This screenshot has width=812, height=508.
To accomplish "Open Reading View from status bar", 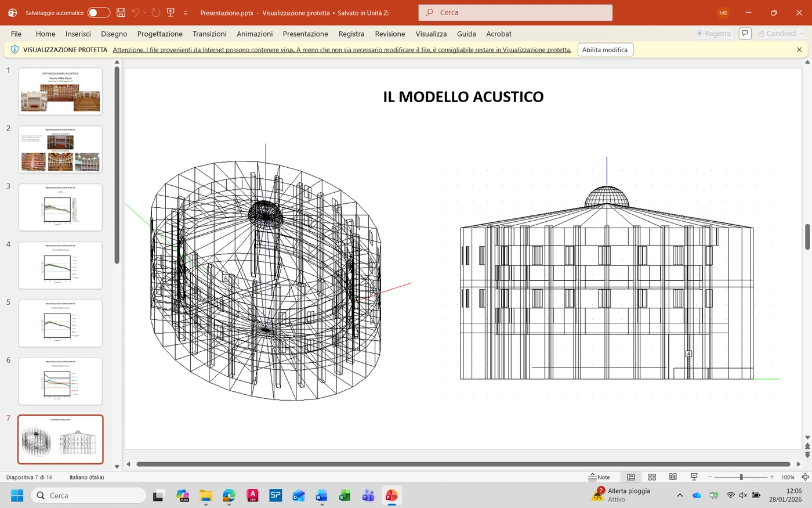I will pos(673,477).
